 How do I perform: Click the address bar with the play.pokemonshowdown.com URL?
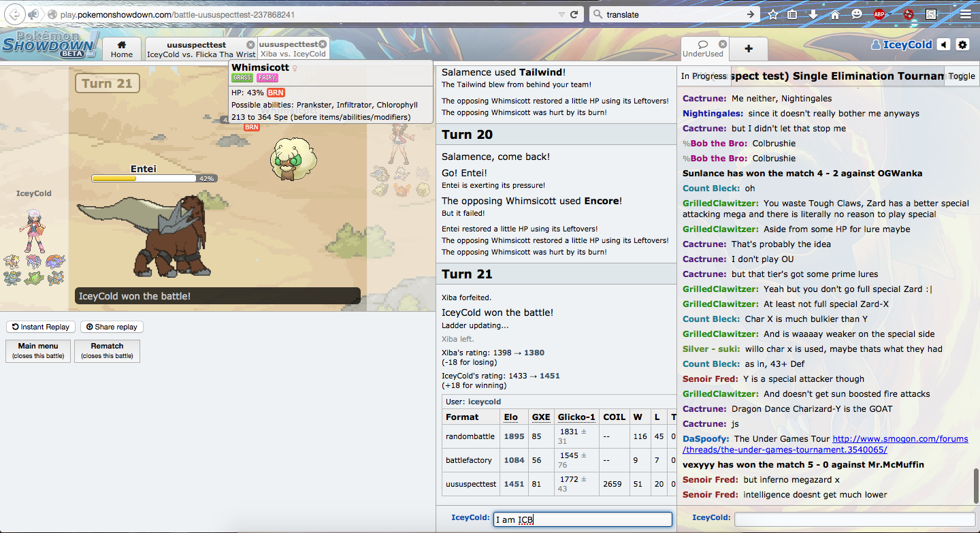(306, 14)
